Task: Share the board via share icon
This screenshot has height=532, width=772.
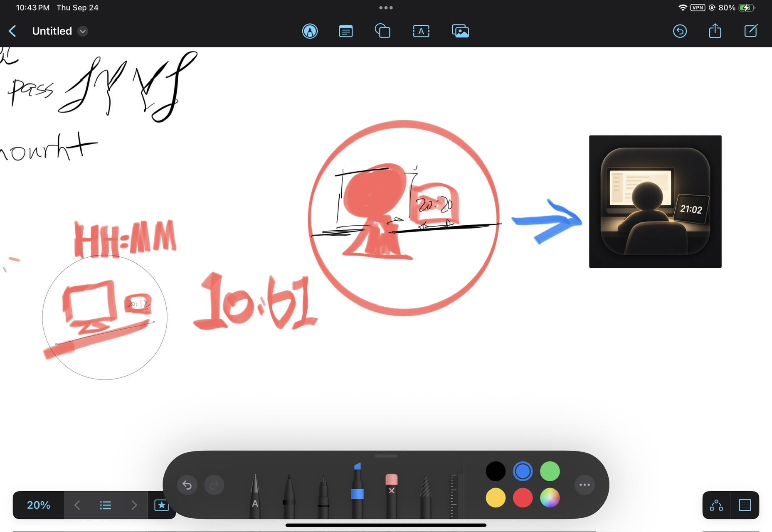Action: click(x=715, y=31)
